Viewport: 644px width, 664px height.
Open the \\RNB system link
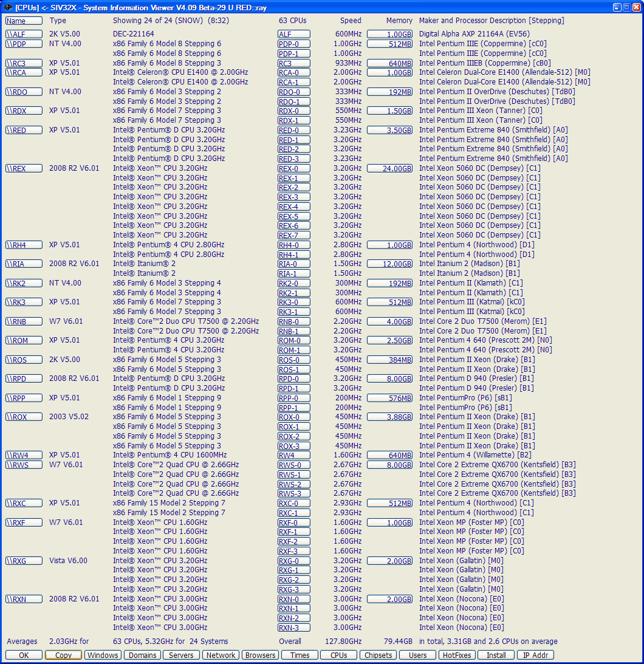click(x=24, y=321)
